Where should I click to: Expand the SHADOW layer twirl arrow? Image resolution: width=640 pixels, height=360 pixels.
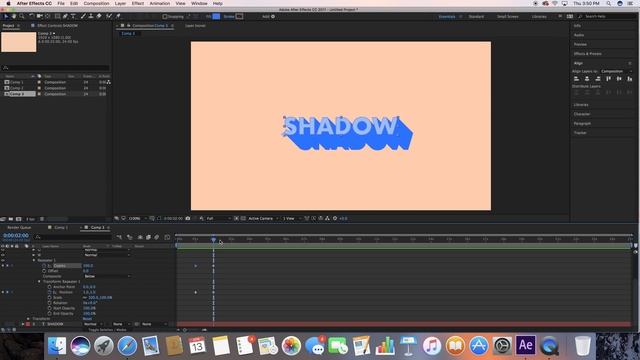click(23, 324)
